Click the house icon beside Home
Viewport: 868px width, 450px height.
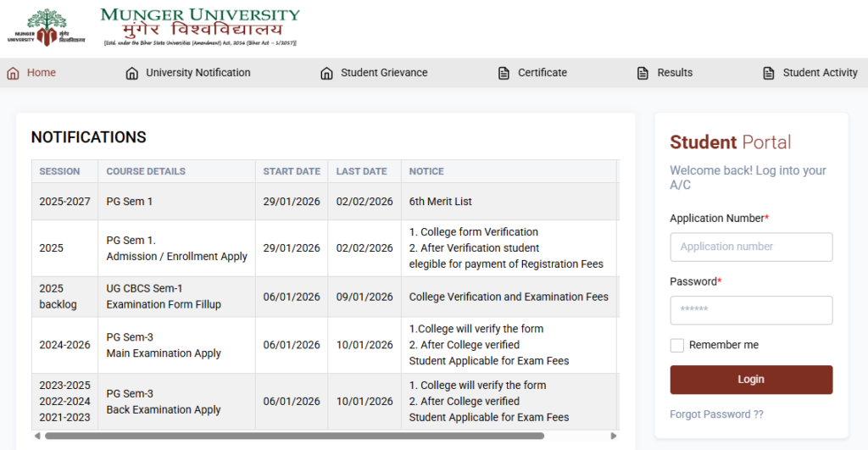pos(13,73)
